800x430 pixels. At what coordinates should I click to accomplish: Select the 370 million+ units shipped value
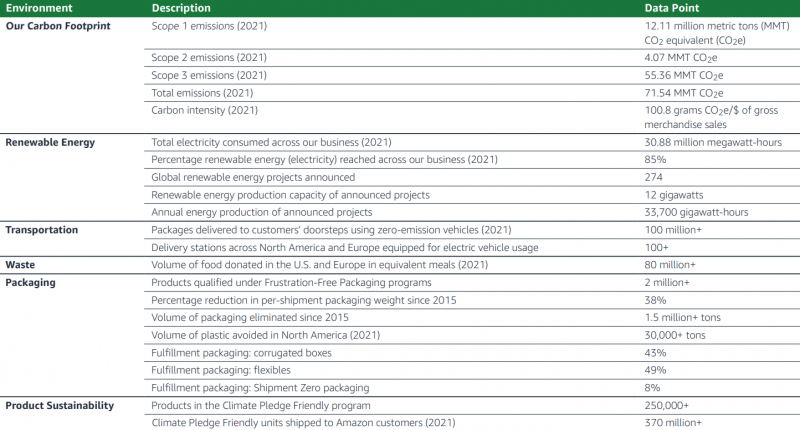coord(673,422)
